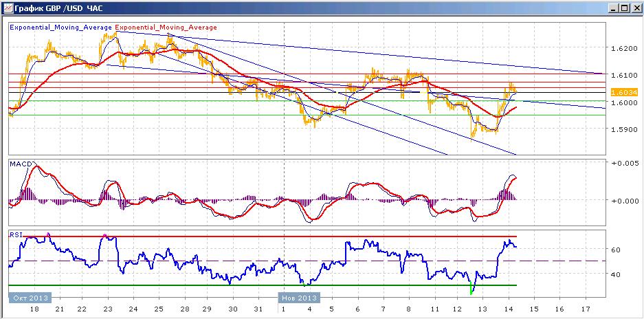The height and width of the screenshot is (319, 644).
Task: Click date 31 on the time axis
Action: pyautogui.click(x=258, y=309)
